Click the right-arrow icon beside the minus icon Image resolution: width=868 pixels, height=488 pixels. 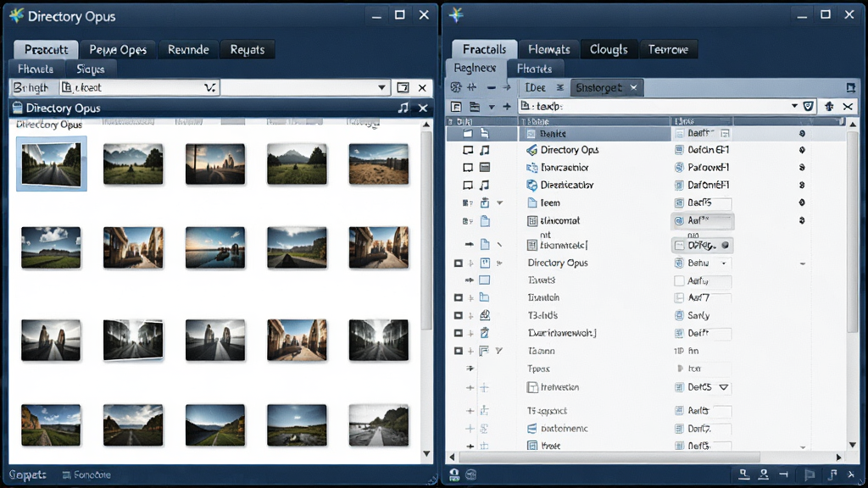click(x=507, y=87)
